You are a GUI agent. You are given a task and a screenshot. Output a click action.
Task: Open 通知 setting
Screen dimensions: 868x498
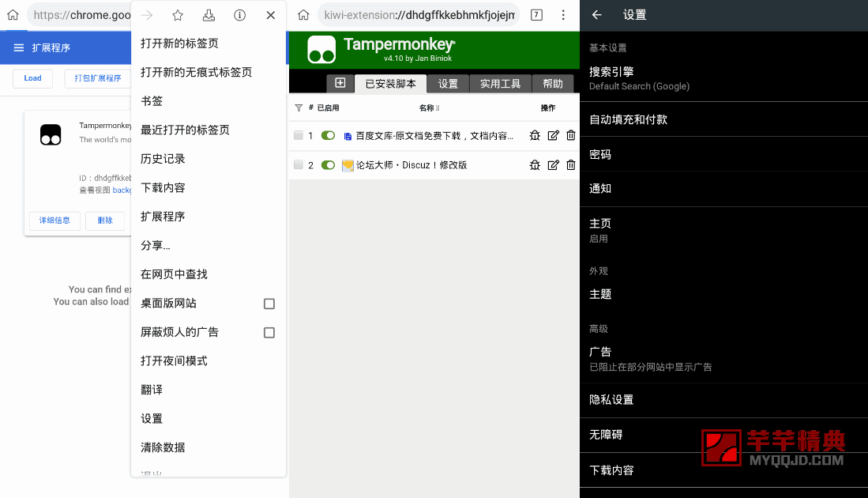[x=723, y=189]
